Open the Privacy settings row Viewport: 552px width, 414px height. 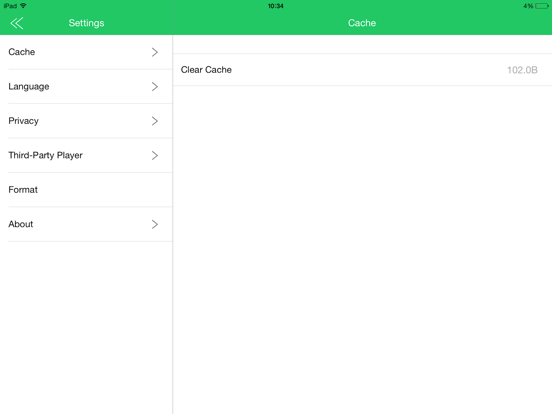point(86,121)
